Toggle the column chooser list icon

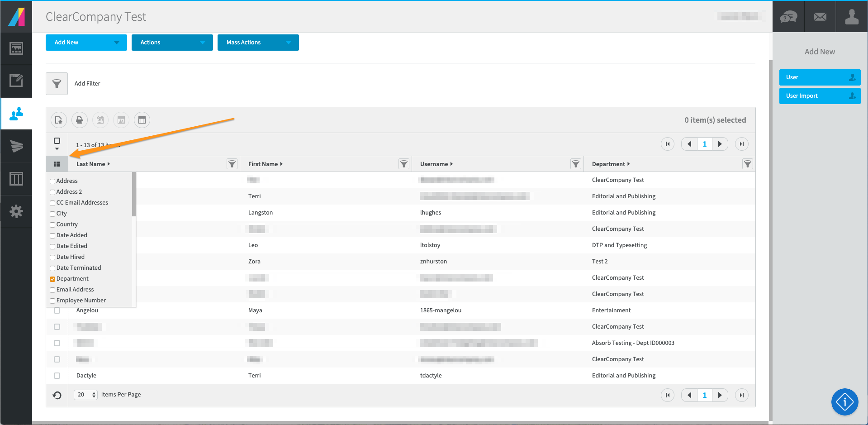point(57,164)
